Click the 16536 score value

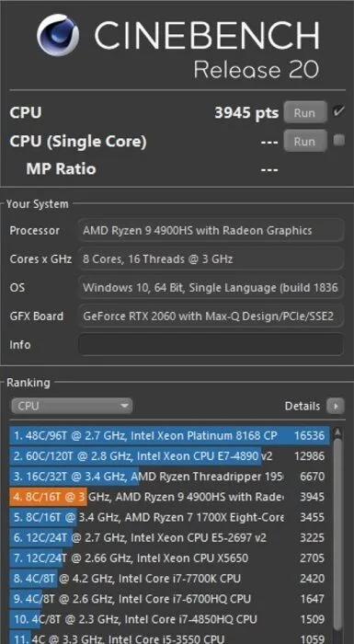tap(309, 435)
